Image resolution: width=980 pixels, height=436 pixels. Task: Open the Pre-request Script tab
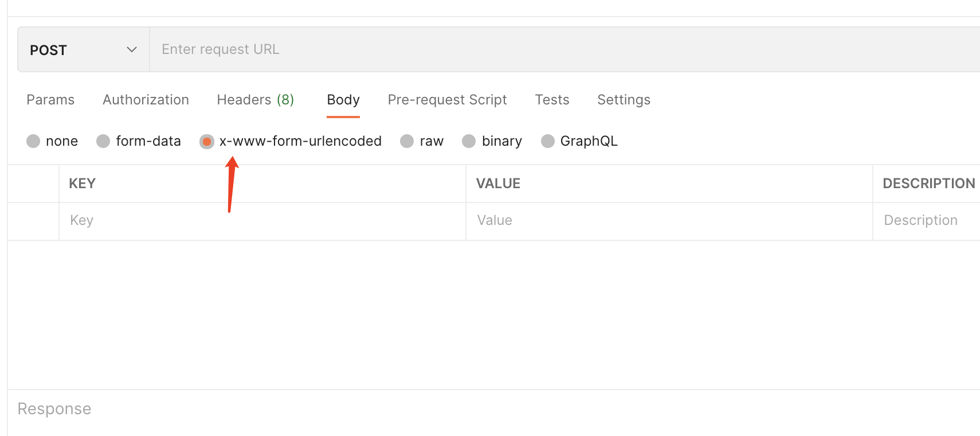point(447,100)
